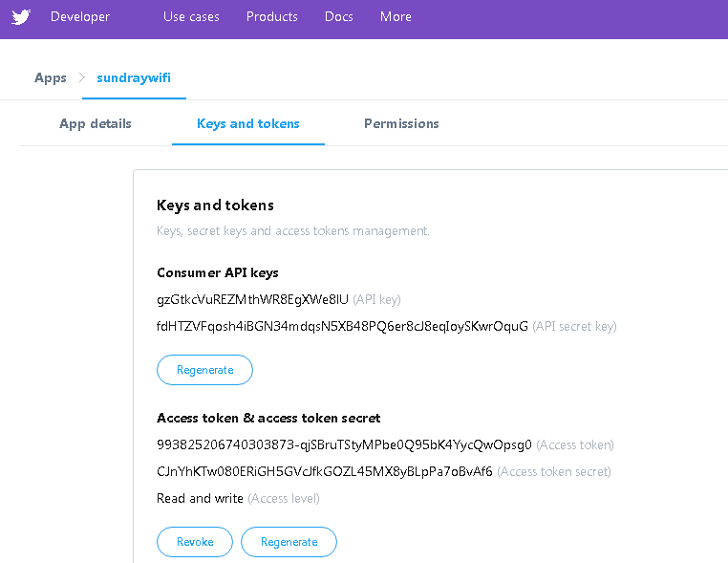This screenshot has width=728, height=563.
Task: Click the breadcrumb chevron arrow
Action: coord(82,77)
